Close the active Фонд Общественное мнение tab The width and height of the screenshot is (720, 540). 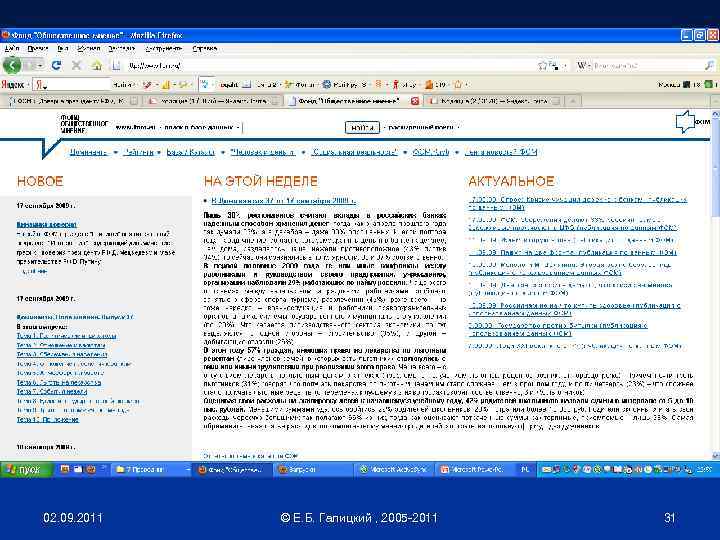click(415, 101)
